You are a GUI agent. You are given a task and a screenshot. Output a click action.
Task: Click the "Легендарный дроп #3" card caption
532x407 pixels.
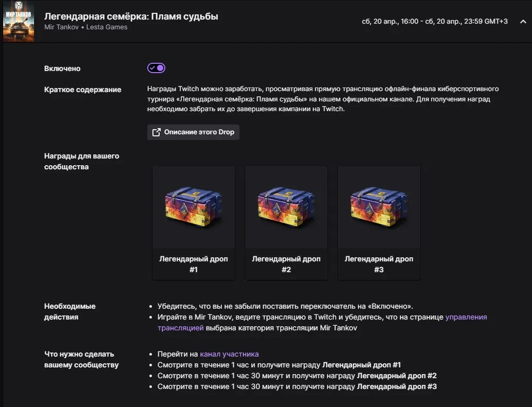pyautogui.click(x=379, y=264)
